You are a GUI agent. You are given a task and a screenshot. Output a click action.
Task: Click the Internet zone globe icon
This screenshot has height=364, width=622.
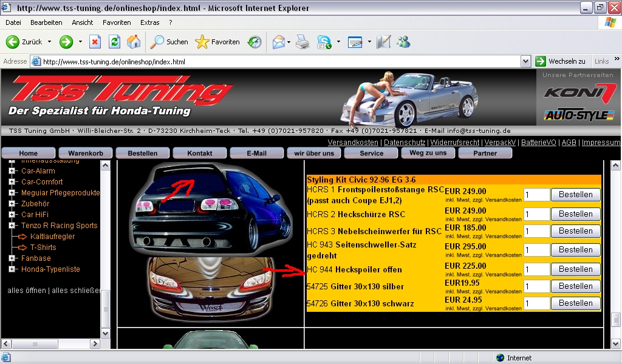point(501,358)
